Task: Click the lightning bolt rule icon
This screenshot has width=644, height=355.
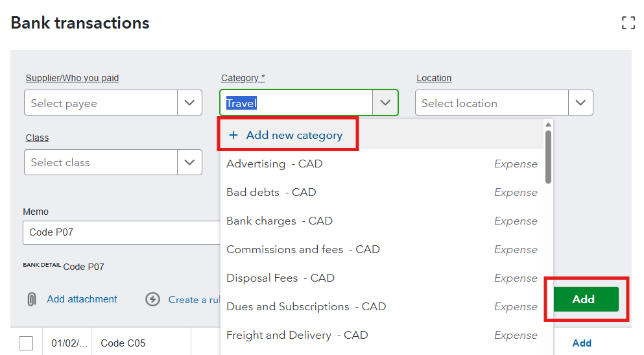Action: [x=152, y=299]
